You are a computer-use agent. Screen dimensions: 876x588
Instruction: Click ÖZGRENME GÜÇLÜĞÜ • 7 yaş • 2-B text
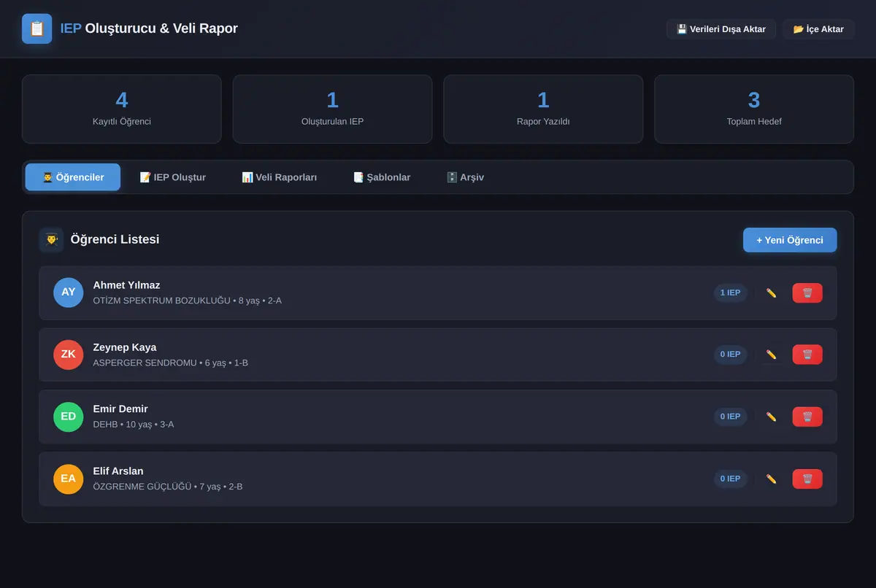pyautogui.click(x=168, y=487)
